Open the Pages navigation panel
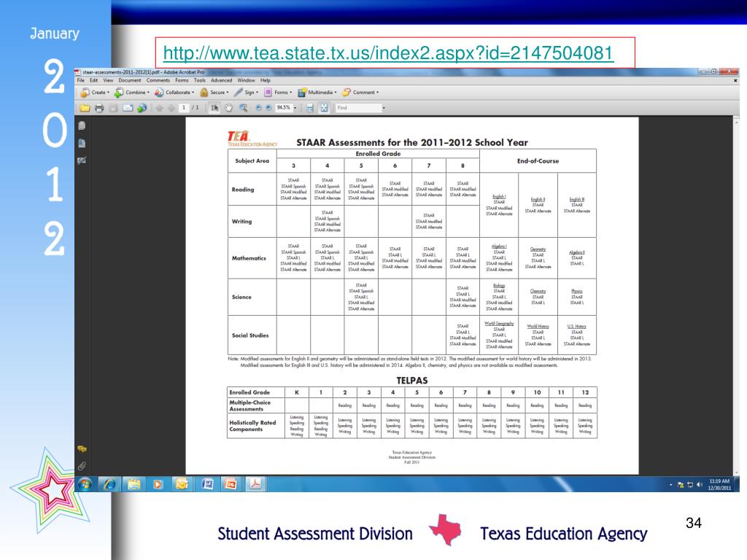This screenshot has width=747, height=560. tap(82, 125)
